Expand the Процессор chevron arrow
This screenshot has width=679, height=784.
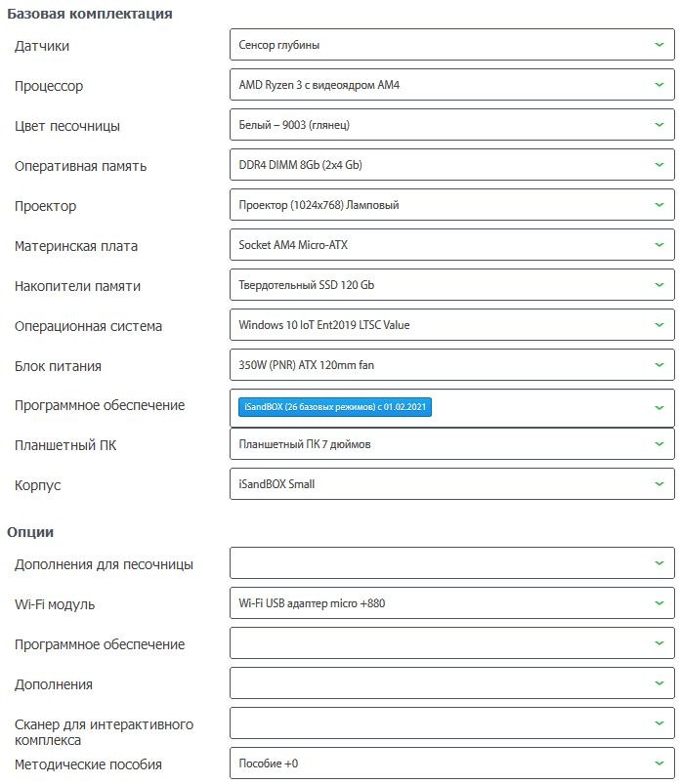[659, 85]
